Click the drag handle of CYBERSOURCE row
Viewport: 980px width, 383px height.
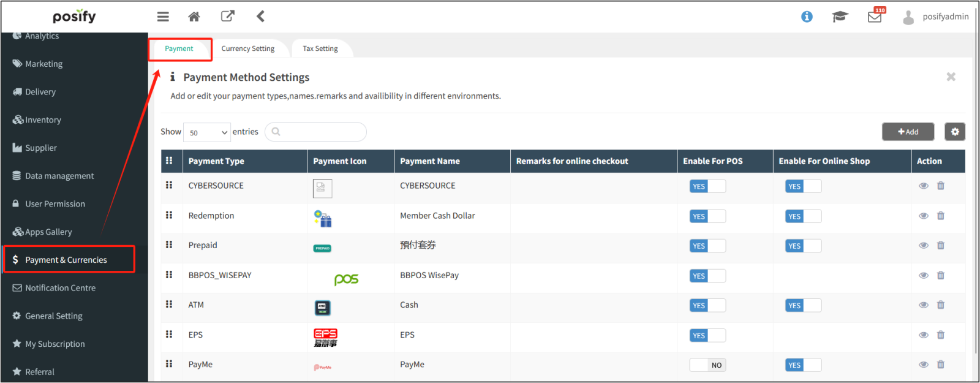pyautogui.click(x=169, y=185)
